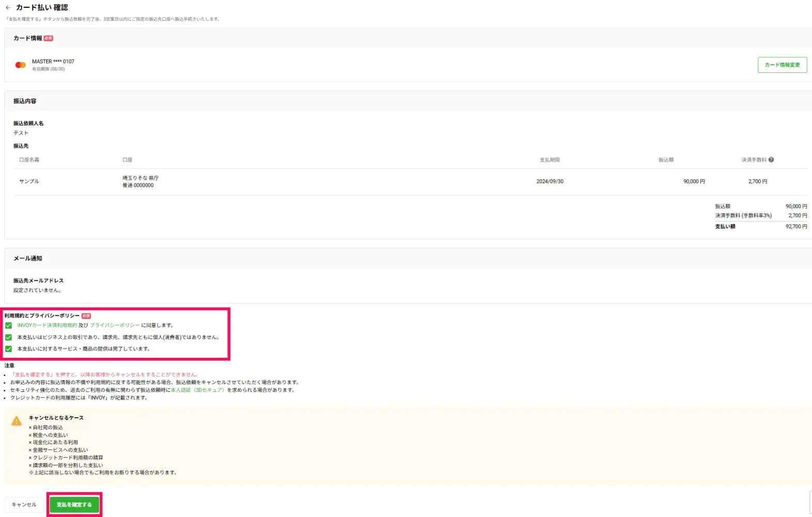Click the 自社宛の振込 cancel case line
Screen dimensions: 812x517
[x=46, y=428]
